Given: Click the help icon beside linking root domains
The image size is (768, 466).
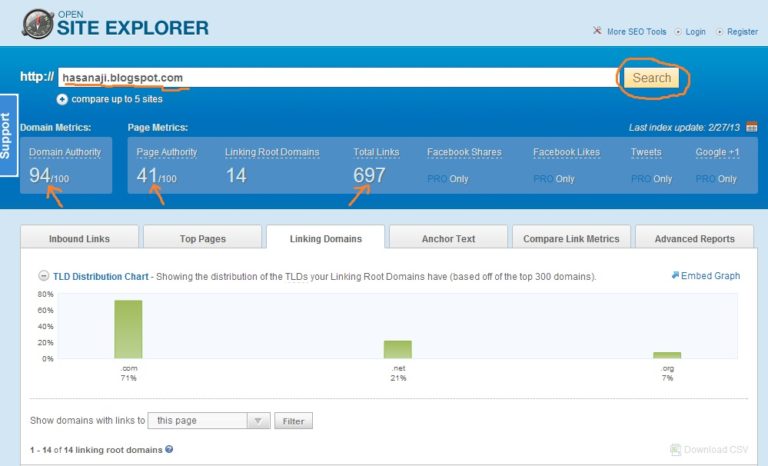Looking at the screenshot, I should click(169, 449).
